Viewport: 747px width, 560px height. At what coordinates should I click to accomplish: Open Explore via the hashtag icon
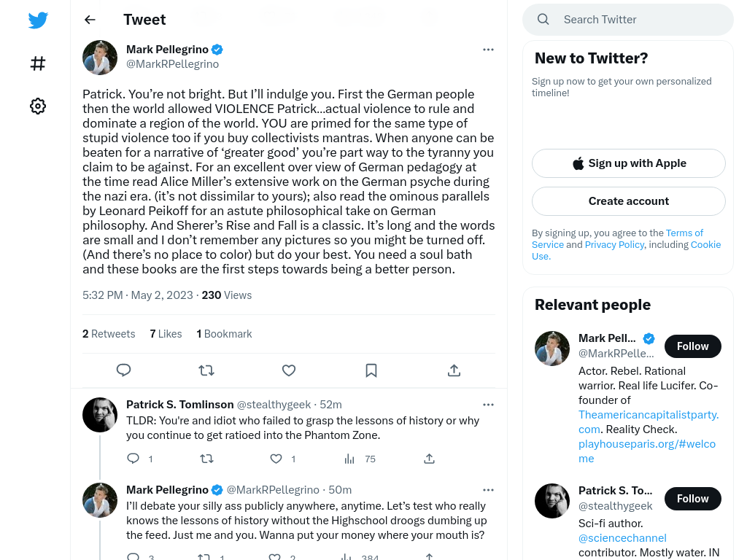click(38, 63)
